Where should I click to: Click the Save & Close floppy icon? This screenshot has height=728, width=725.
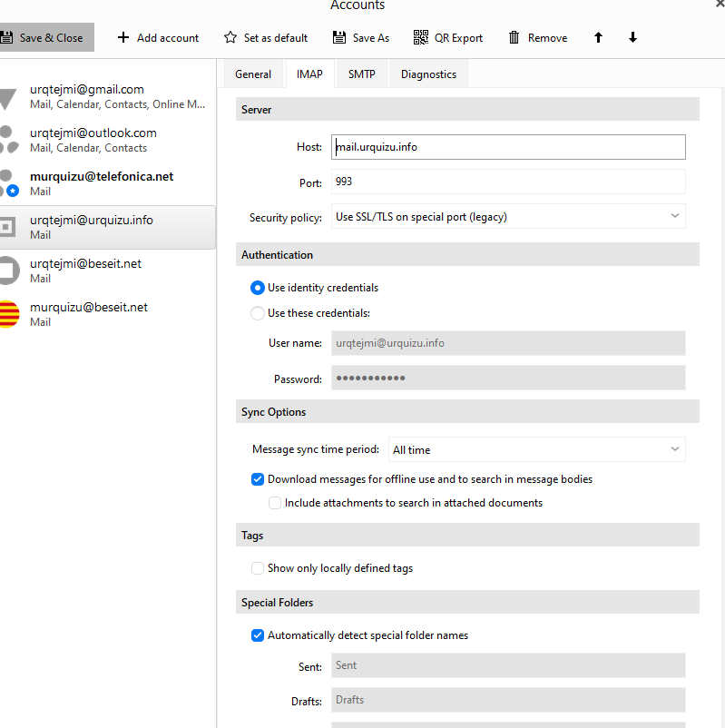6,38
